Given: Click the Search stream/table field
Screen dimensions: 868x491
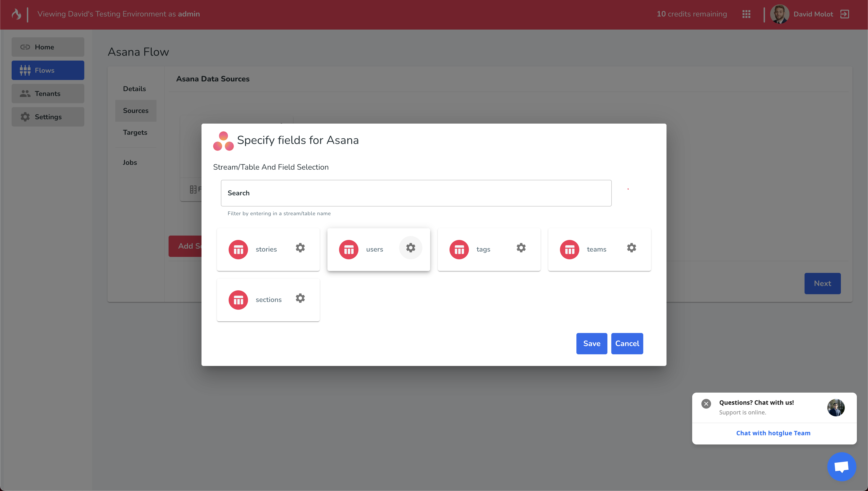Looking at the screenshot, I should [x=416, y=193].
